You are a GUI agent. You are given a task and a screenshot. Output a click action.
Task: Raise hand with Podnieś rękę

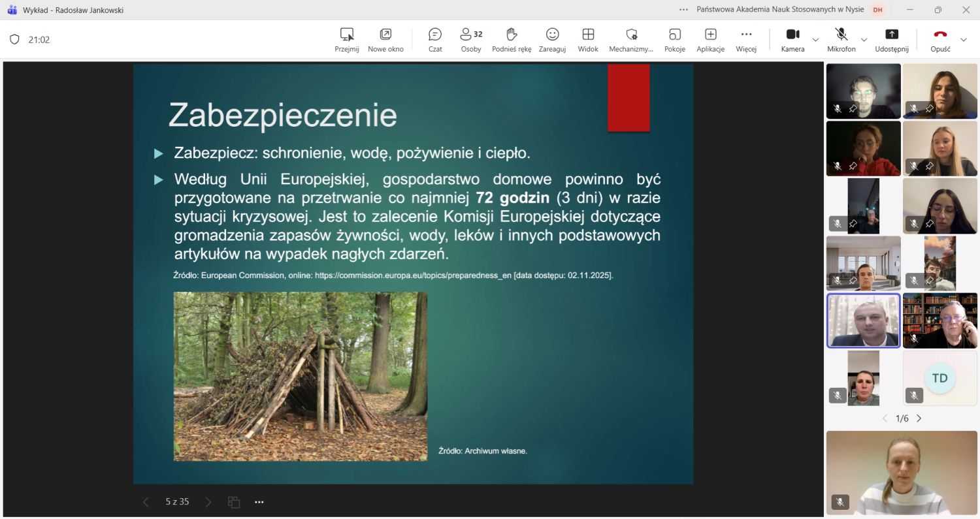(512, 39)
